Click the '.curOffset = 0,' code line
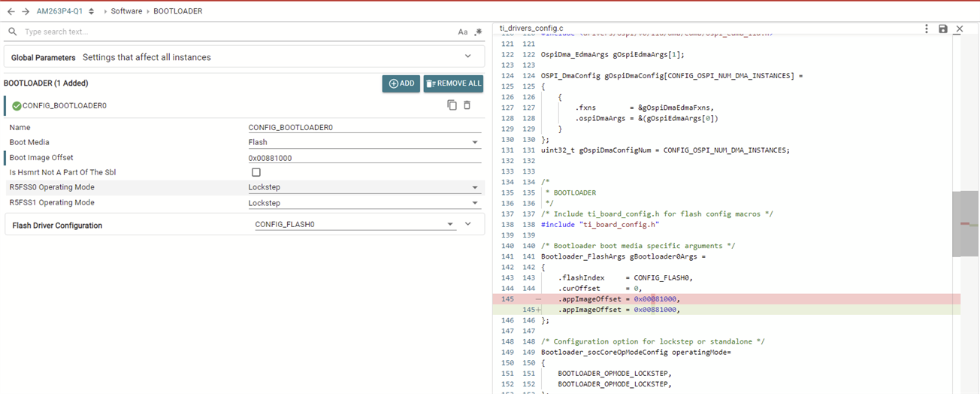 click(600, 288)
